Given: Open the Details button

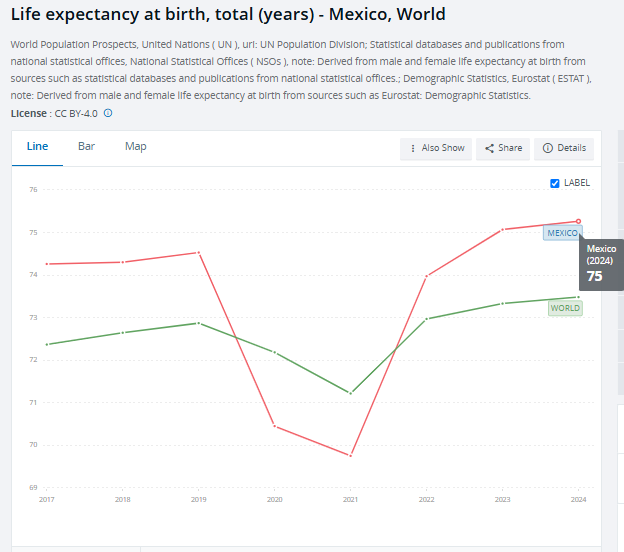Looking at the screenshot, I should [564, 148].
